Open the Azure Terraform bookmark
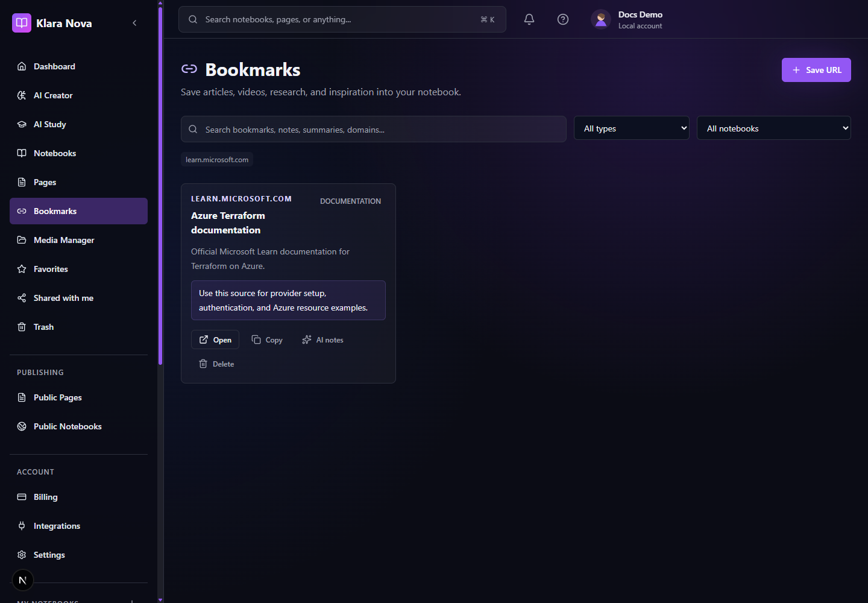 [x=215, y=339]
